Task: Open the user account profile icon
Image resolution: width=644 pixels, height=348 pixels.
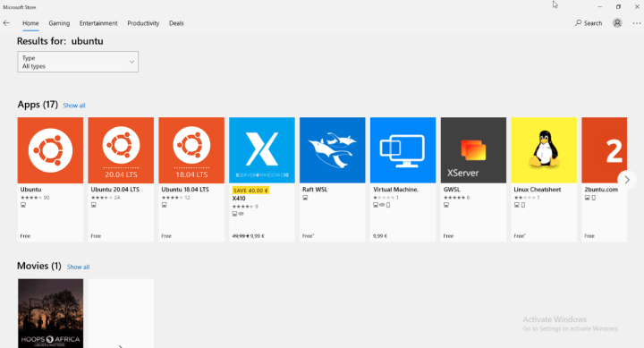Action: pyautogui.click(x=617, y=23)
